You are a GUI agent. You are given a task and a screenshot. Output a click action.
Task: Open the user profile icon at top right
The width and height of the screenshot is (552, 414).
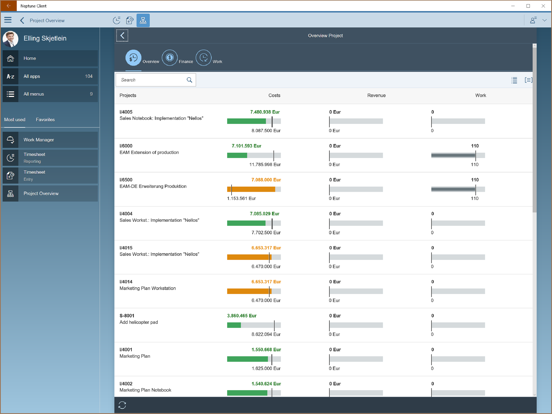tap(533, 20)
